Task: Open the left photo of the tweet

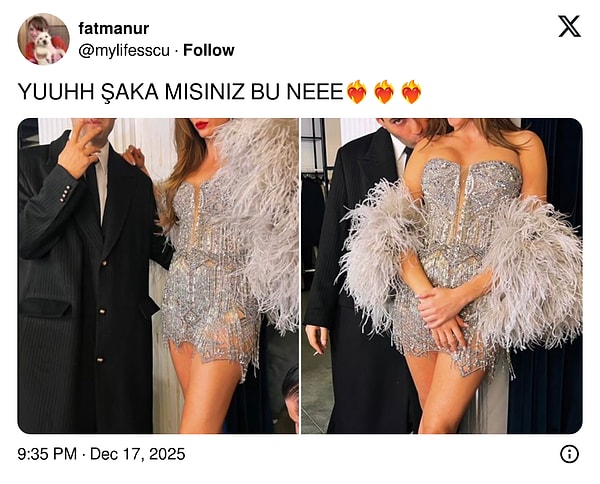Action: (x=158, y=276)
